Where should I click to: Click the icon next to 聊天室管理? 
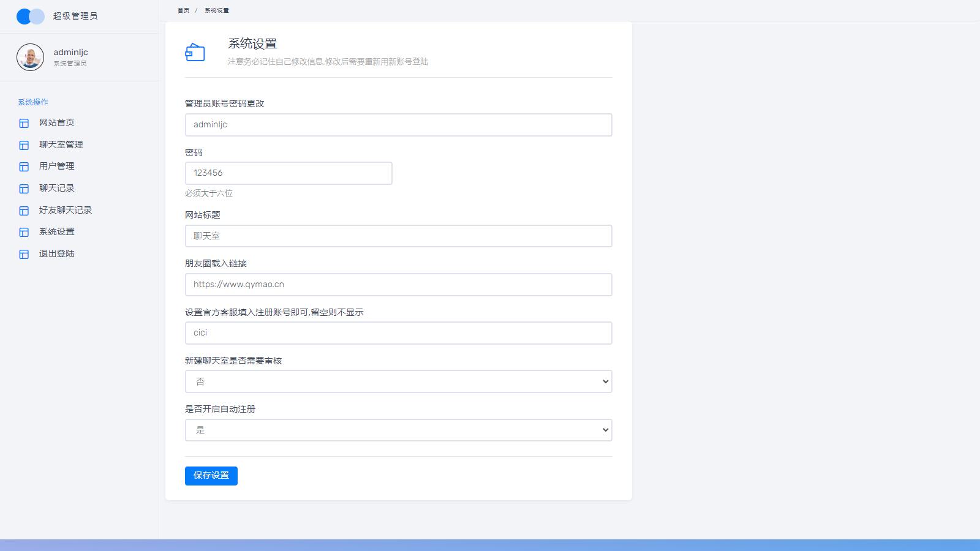(24, 145)
